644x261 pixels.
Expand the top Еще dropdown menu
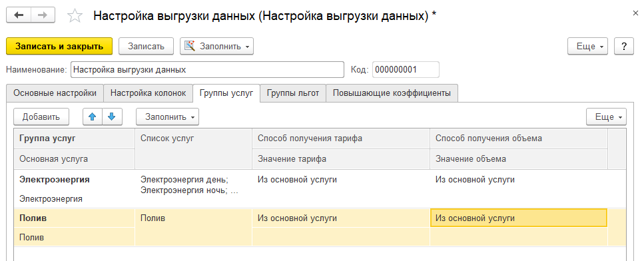(x=589, y=46)
